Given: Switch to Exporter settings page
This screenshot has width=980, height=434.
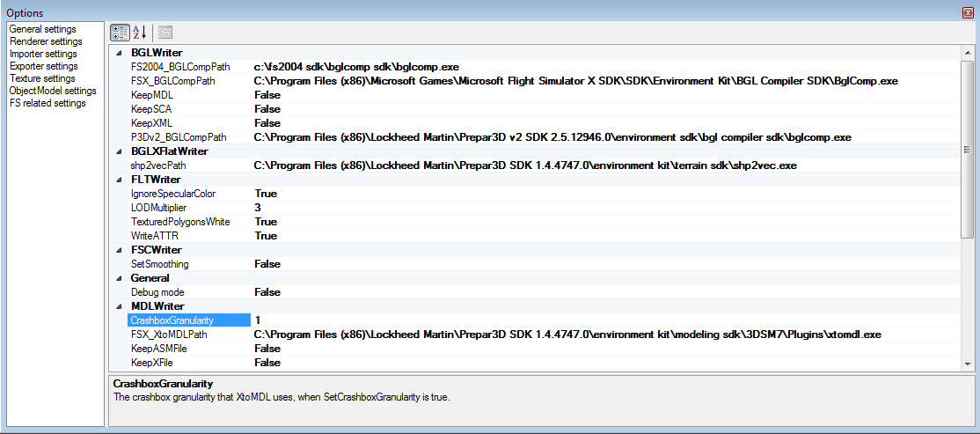Looking at the screenshot, I should point(43,66).
